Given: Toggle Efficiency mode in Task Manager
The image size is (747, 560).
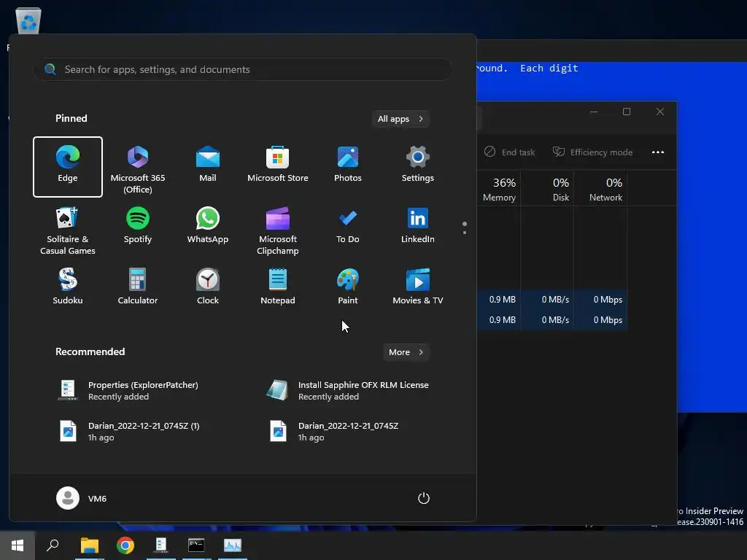Looking at the screenshot, I should pos(592,152).
